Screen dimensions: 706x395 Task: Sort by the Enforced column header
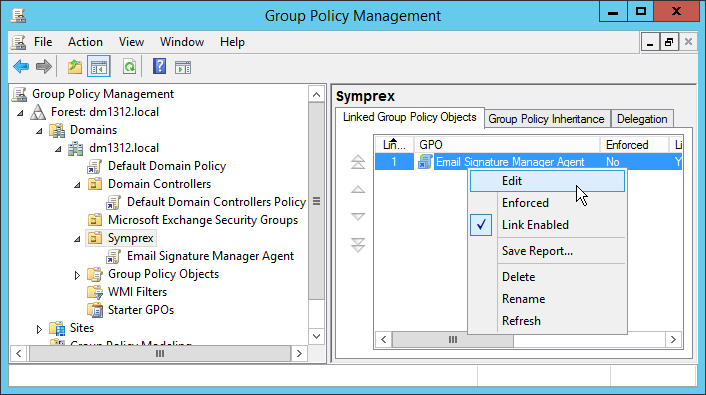pyautogui.click(x=634, y=145)
